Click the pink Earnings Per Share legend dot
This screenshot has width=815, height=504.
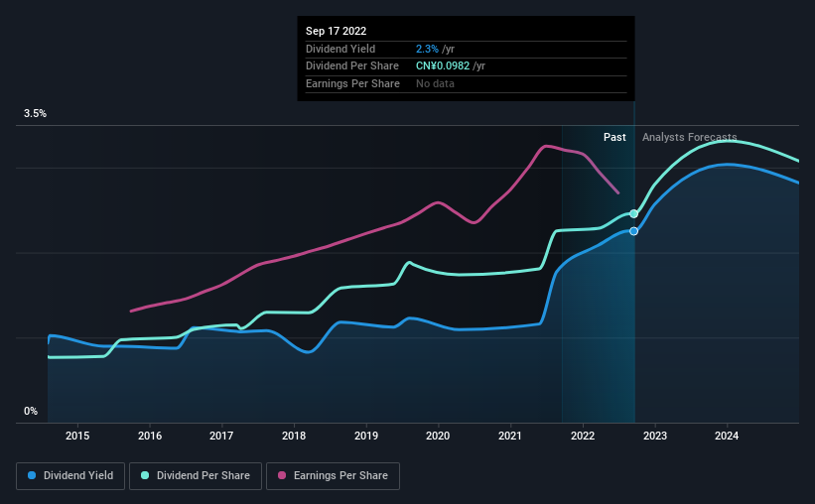[x=282, y=475]
